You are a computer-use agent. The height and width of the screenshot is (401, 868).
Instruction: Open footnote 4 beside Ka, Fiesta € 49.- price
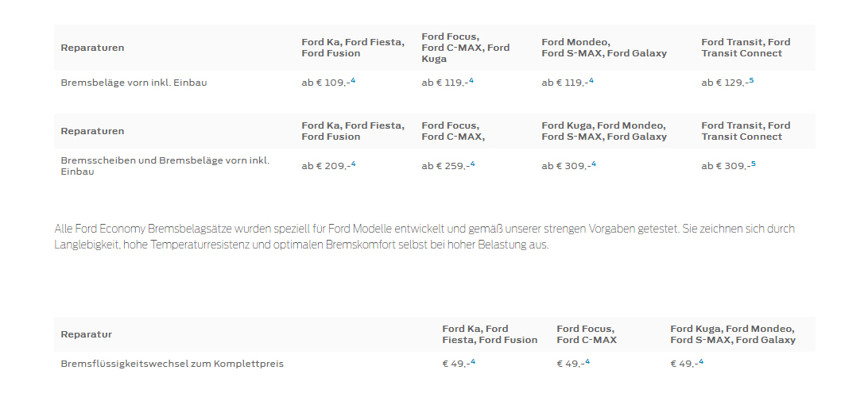473,362
